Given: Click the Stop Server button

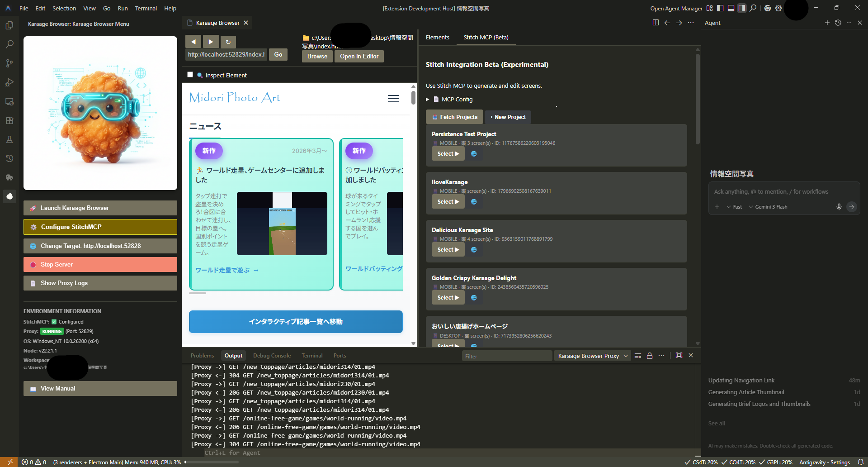Looking at the screenshot, I should click(100, 265).
